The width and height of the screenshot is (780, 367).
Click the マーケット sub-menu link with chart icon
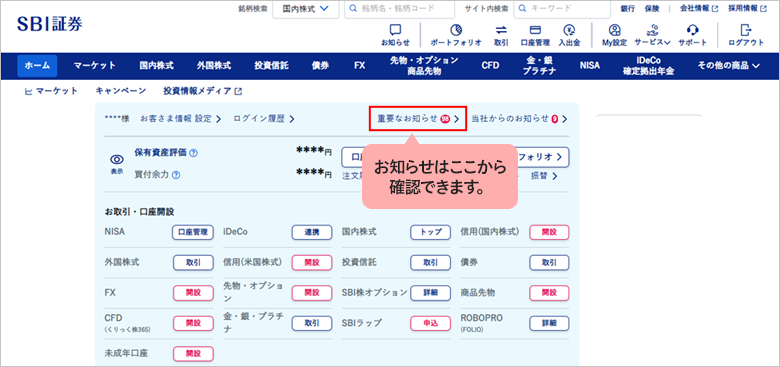(51, 91)
